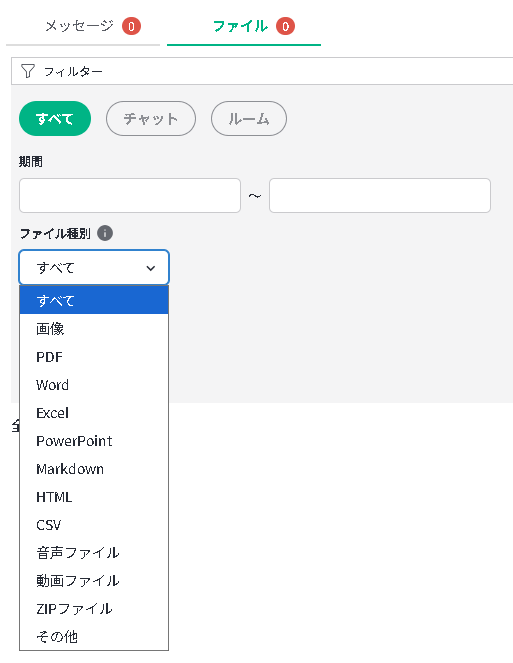Screen dimensions: 513x663
Task: Select Excel in the dropdown list
Action: click(x=94, y=413)
